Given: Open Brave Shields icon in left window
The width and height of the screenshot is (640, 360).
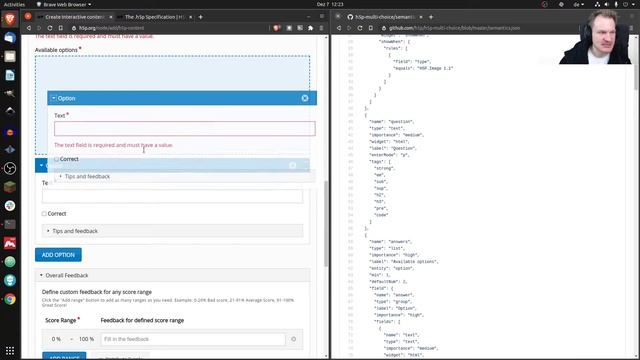Looking at the screenshot, I should click(x=277, y=28).
